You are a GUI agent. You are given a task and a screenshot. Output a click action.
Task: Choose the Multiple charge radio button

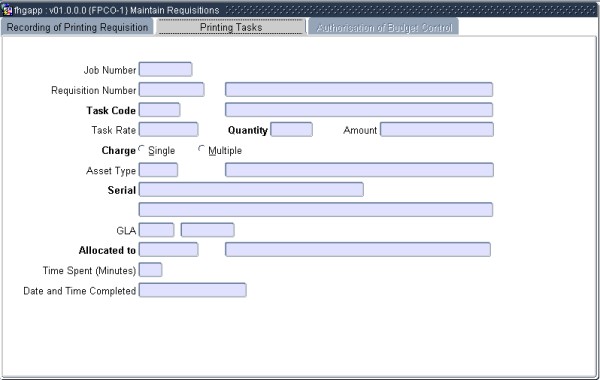pos(201,149)
